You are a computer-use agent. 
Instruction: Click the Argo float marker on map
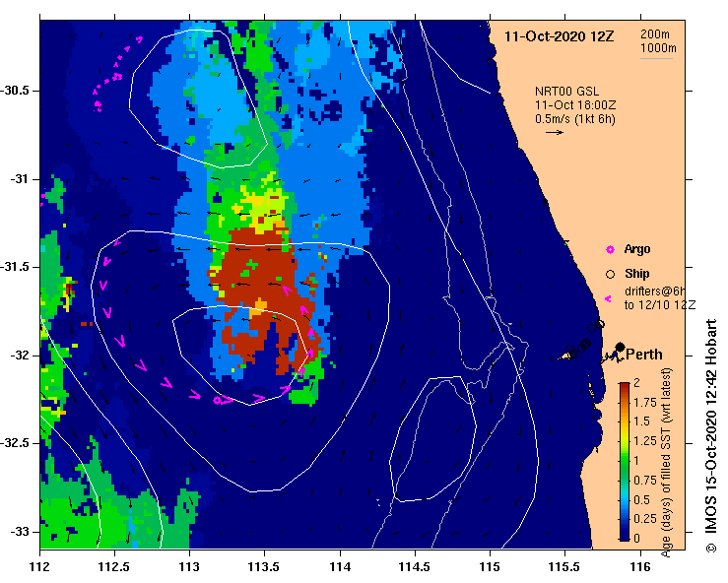pos(218,400)
